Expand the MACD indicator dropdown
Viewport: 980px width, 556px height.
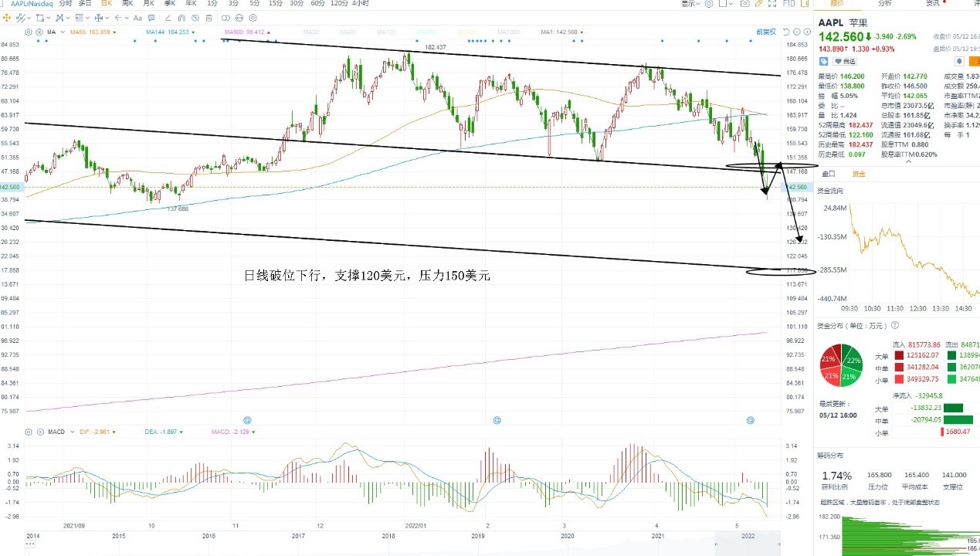pyautogui.click(x=73, y=432)
